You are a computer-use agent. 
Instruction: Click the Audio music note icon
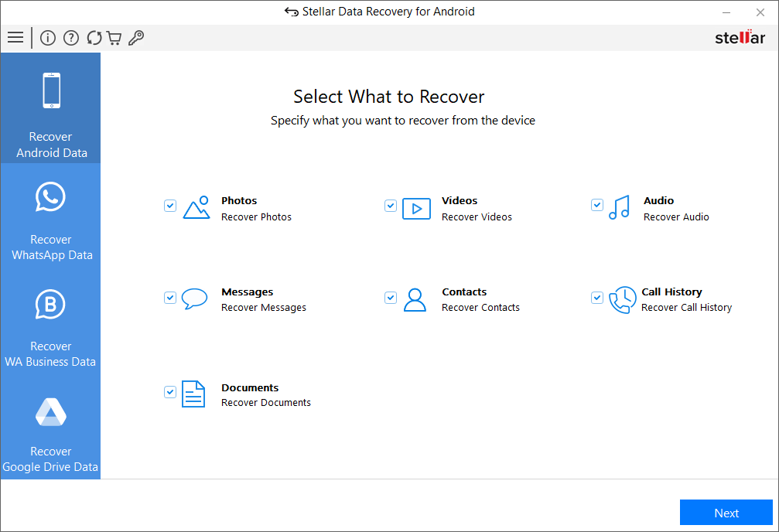coord(619,207)
